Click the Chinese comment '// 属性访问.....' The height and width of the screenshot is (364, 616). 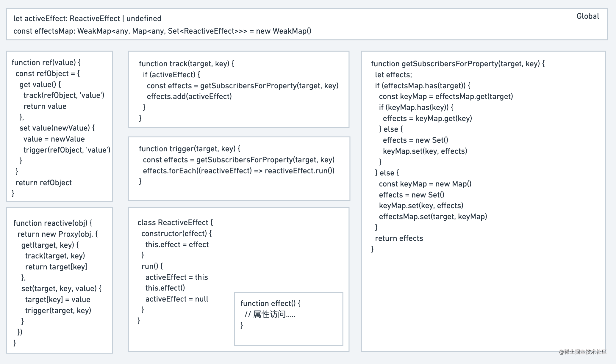tap(270, 314)
